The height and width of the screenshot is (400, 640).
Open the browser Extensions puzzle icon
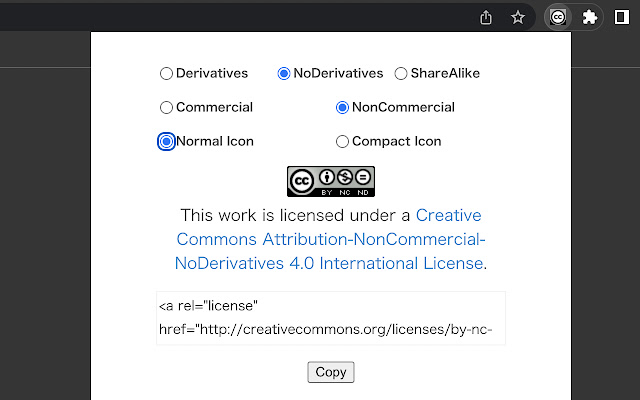[x=589, y=18]
